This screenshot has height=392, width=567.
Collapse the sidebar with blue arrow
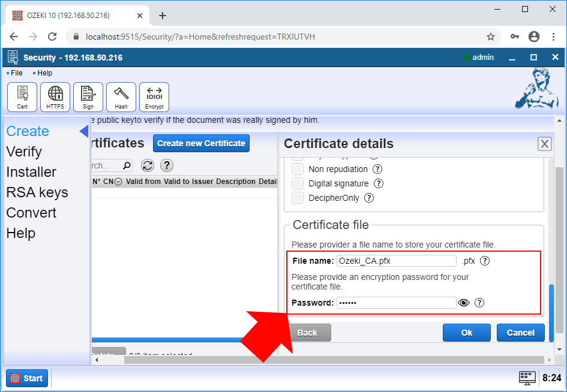(84, 131)
